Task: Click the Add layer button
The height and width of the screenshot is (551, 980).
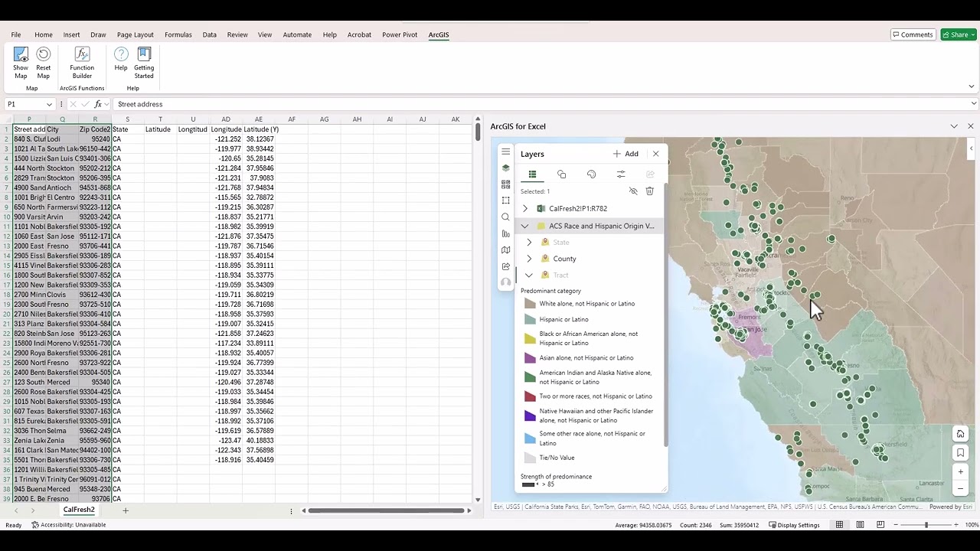Action: pos(626,154)
